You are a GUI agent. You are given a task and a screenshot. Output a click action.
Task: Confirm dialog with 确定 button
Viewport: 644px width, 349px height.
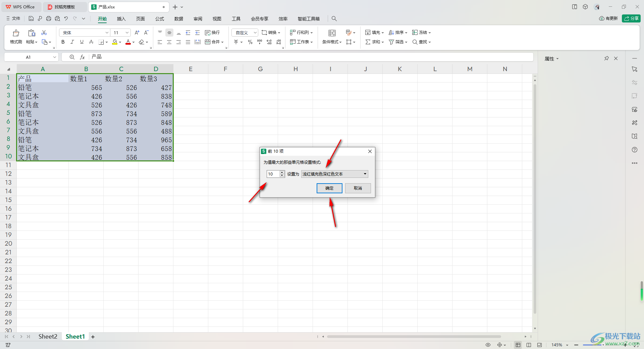tap(329, 188)
